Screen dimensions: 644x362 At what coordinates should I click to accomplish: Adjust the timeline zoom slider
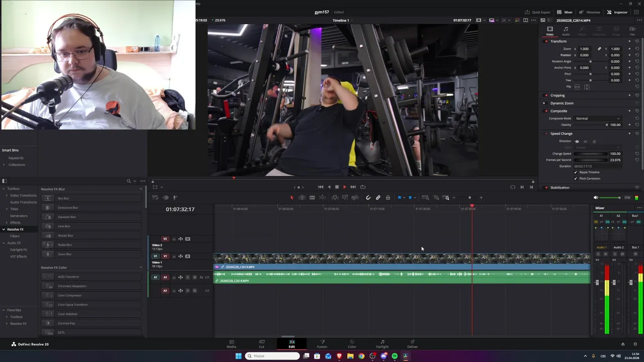pos(469,198)
